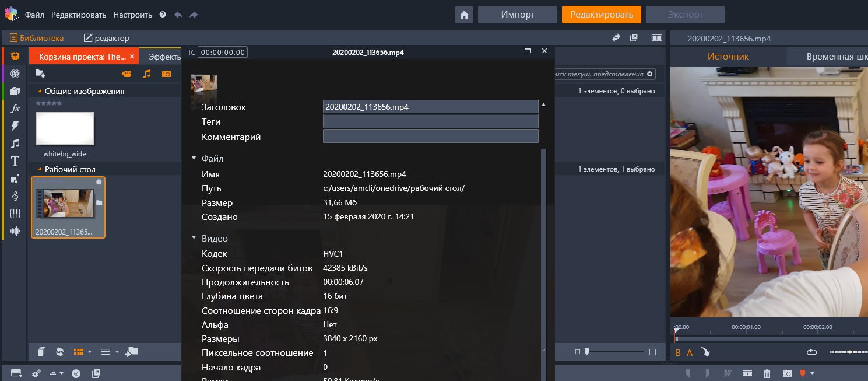Collapse the Файл section
Viewport: 868px width, 381px height.
point(194,158)
